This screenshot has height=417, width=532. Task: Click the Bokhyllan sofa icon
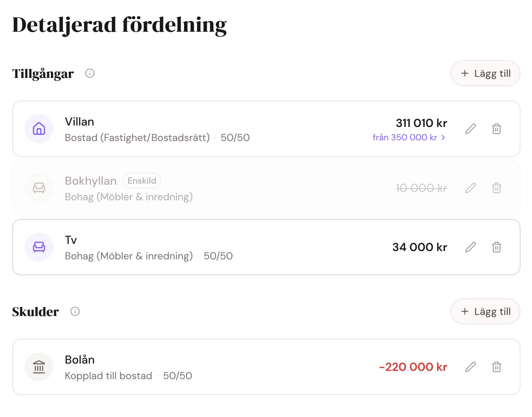(39, 188)
